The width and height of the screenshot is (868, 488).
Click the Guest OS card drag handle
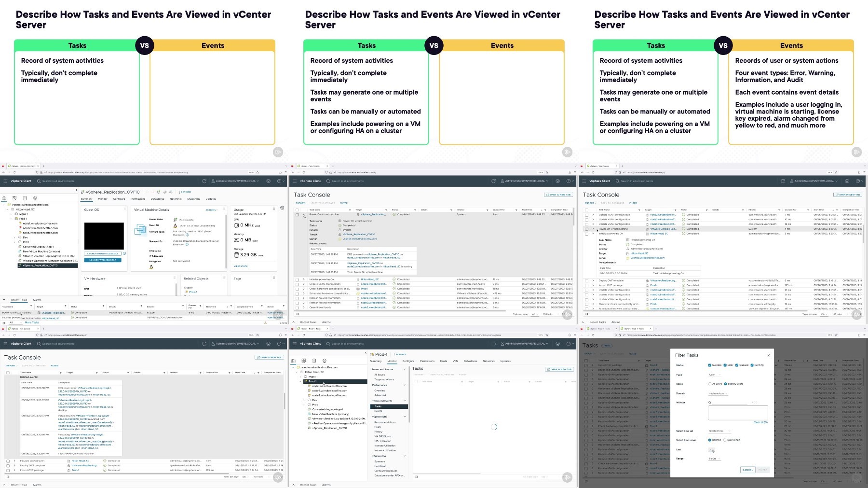click(x=124, y=209)
